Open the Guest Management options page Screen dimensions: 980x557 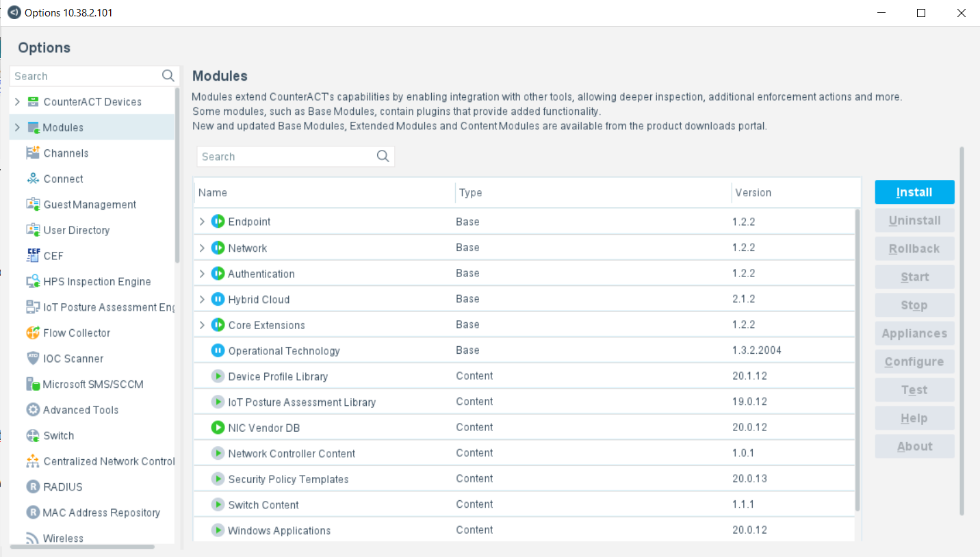point(89,205)
